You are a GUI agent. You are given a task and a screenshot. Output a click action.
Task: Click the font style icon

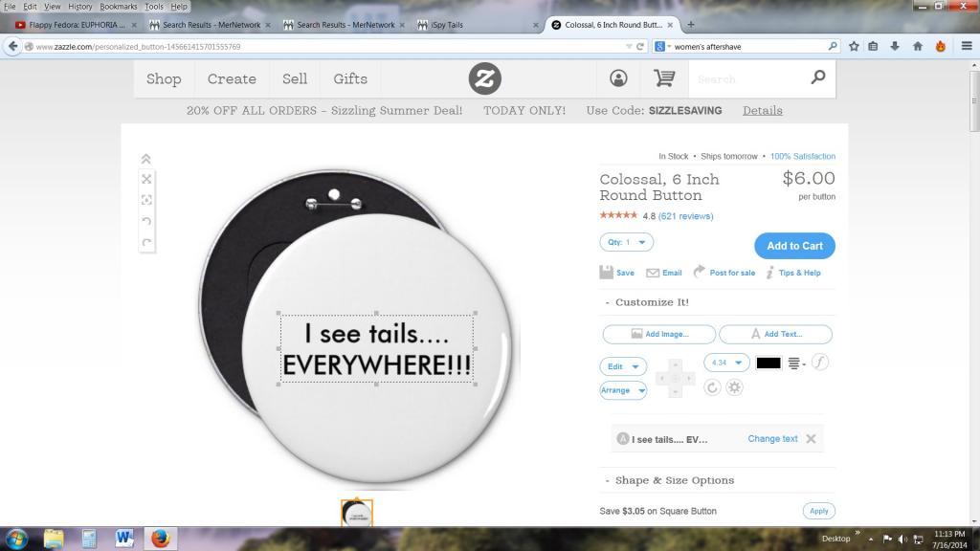[820, 362]
